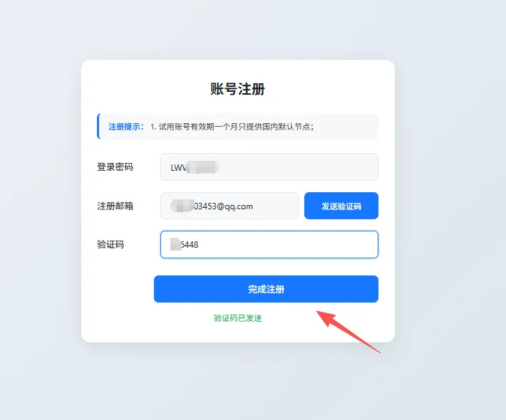
Task: Click the 发送验证码 button
Action: pyautogui.click(x=341, y=206)
